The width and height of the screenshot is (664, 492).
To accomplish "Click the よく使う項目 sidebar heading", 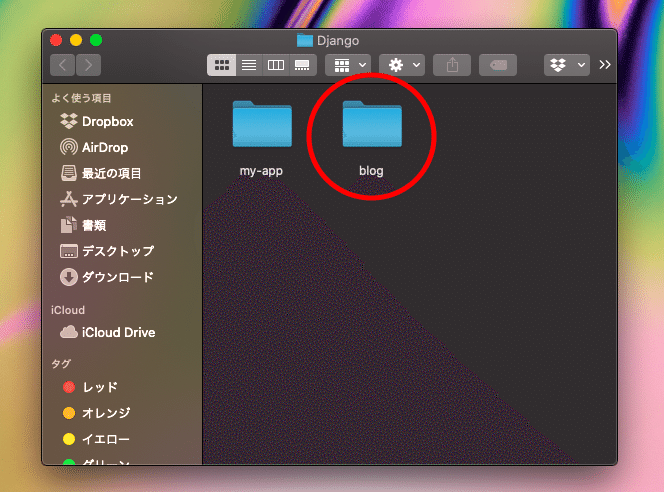I will 81,98.
